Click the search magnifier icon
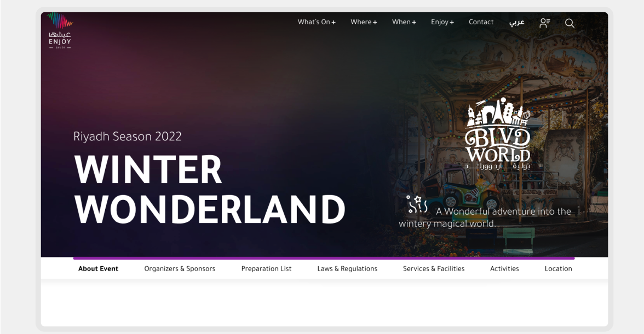 point(569,23)
